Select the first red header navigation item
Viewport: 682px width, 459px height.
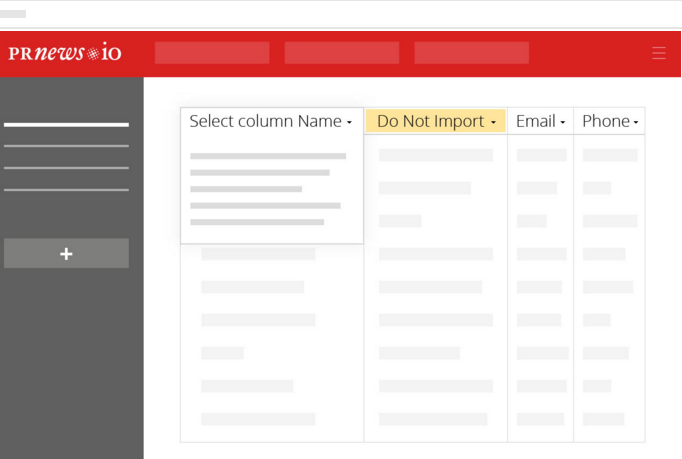pyautogui.click(x=212, y=53)
